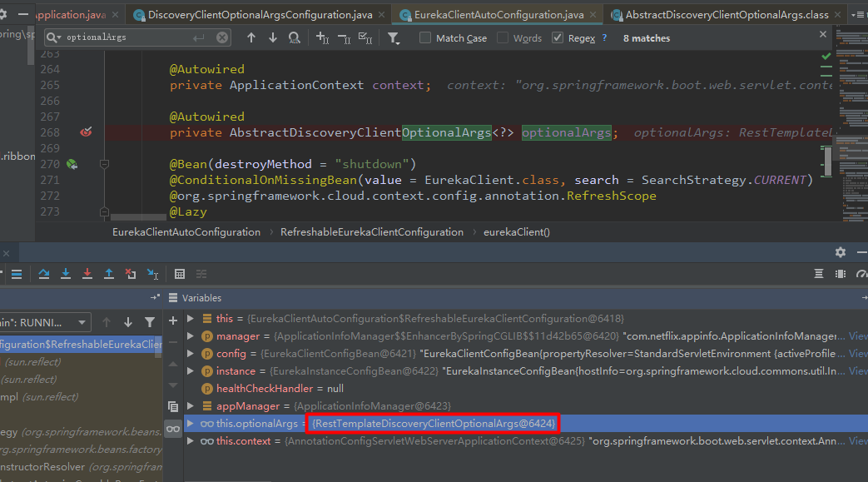Screen dimensions: 868x482
Task: Open search history magnifier dropdown
Action: [54, 37]
